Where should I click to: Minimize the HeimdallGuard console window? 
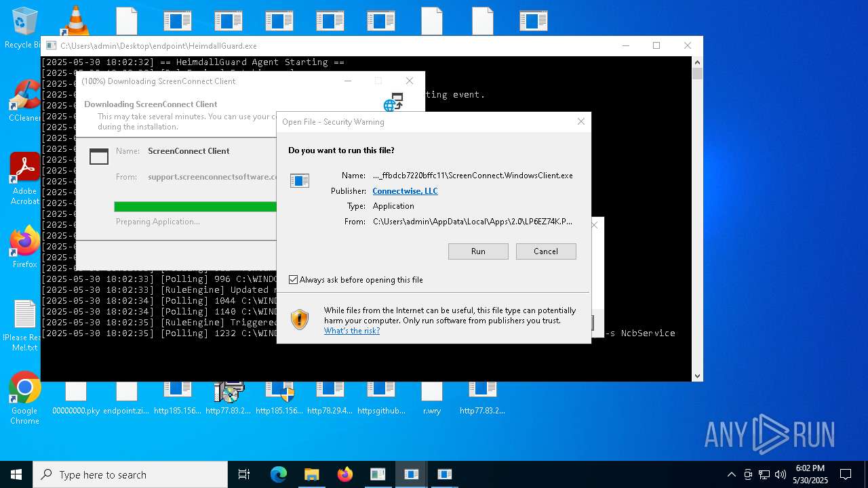click(x=625, y=45)
